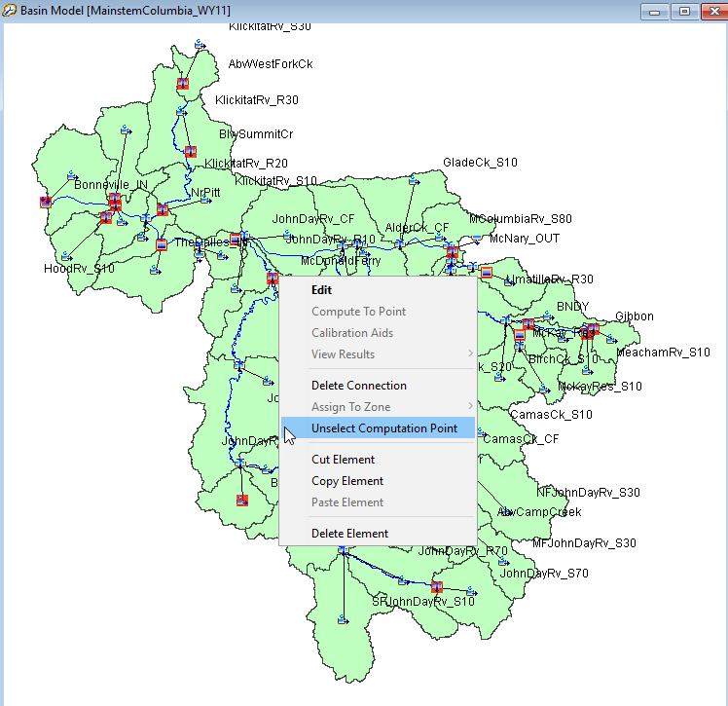728x706 pixels.
Task: Click the Gibbon label
Action: tap(635, 316)
